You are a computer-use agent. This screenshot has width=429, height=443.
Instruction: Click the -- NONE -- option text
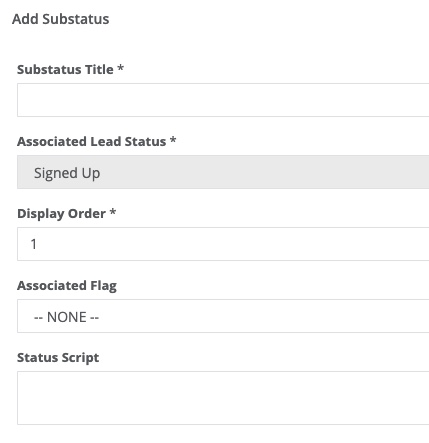point(67,317)
